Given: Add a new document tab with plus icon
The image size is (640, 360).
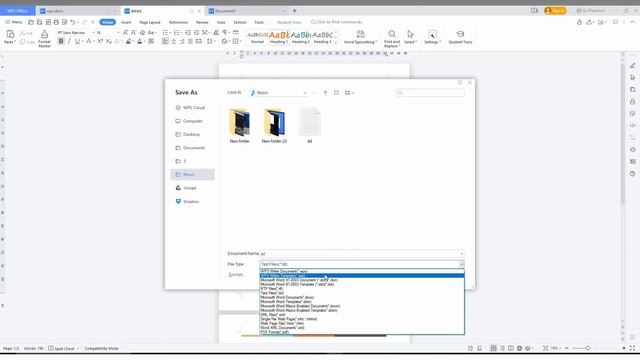Looking at the screenshot, I should (294, 11).
